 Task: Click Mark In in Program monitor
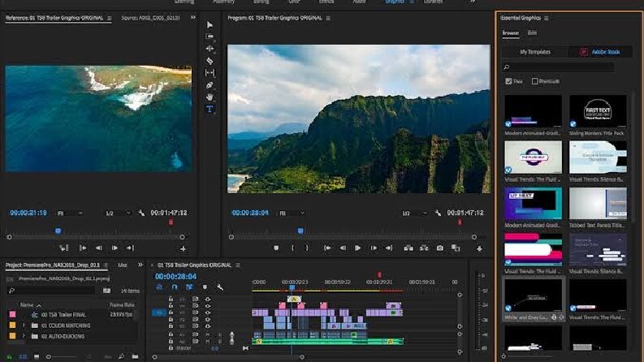click(x=292, y=248)
